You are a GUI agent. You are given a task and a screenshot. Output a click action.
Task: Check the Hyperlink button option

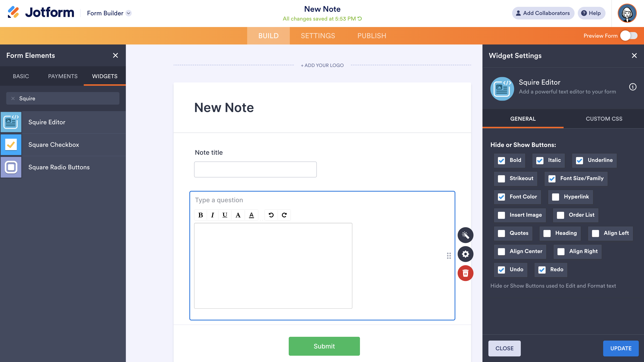click(x=555, y=197)
